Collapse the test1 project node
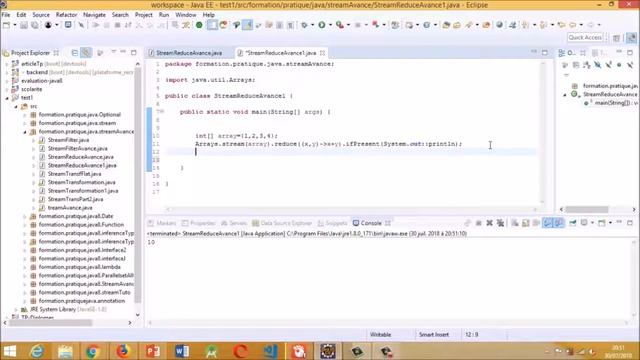The image size is (640, 360). point(7,98)
